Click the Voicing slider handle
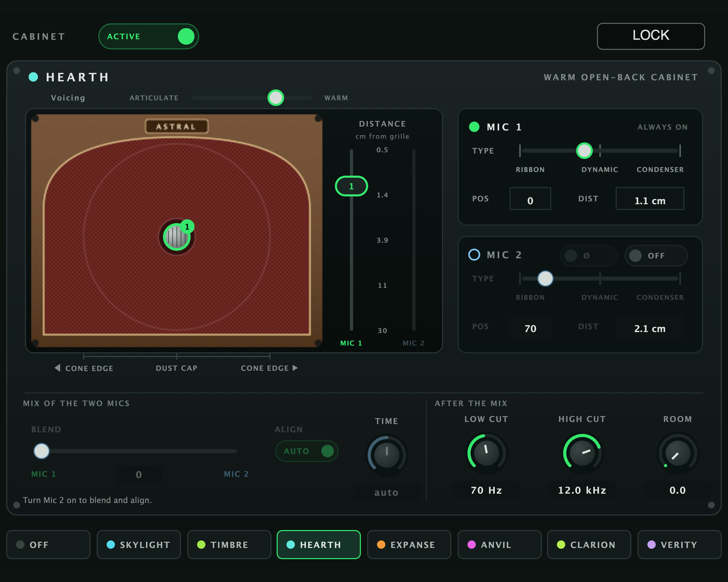This screenshot has width=728, height=582. [276, 98]
